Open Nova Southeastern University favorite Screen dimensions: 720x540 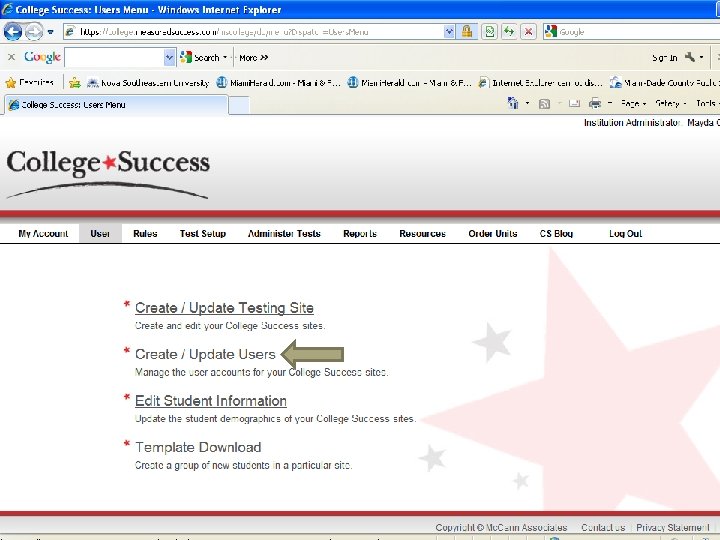pos(148,83)
